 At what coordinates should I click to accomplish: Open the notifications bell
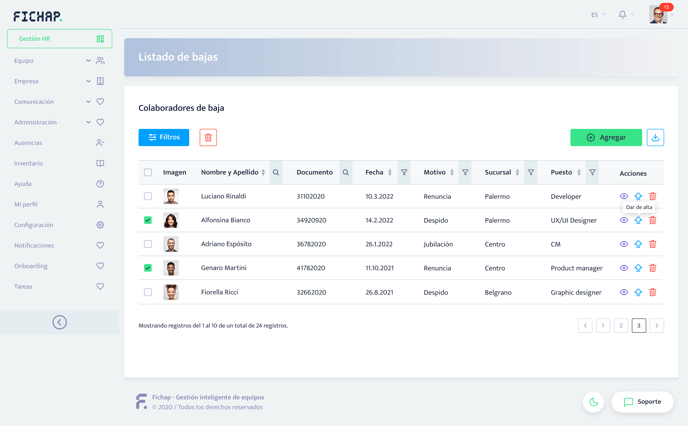[623, 14]
